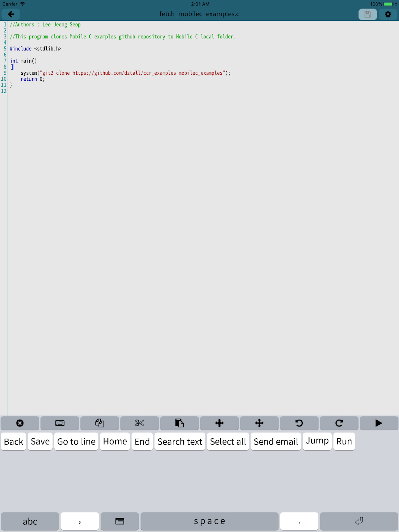Redo the change using the redo icon
399x532 pixels.
click(x=339, y=423)
